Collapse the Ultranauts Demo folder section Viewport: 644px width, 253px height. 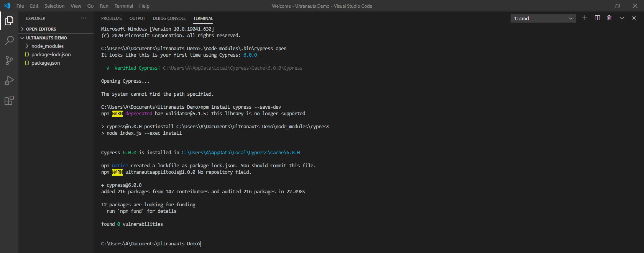click(x=56, y=38)
